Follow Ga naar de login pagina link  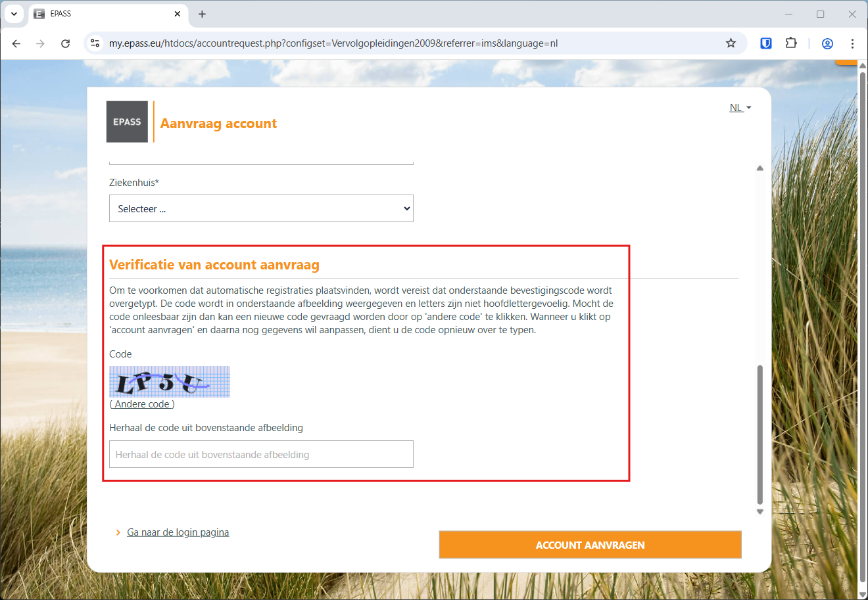click(x=178, y=532)
